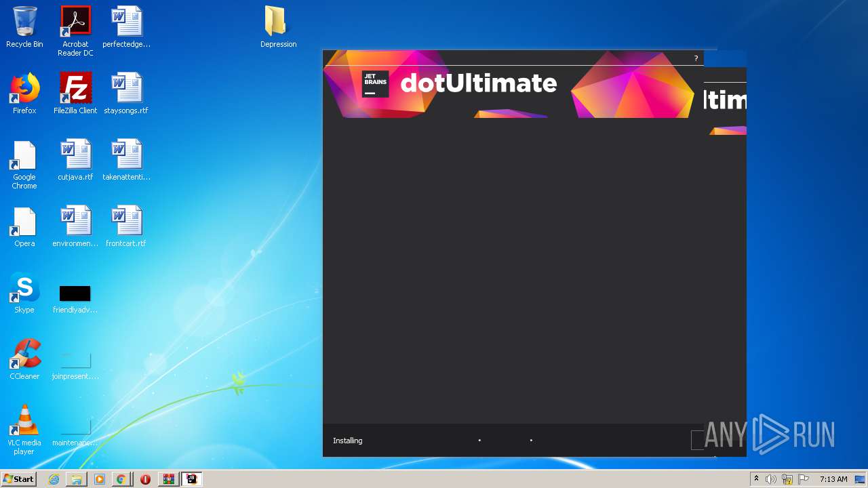Viewport: 868px width, 488px height.
Task: Open Windows Media Player from taskbar
Action: 100,479
